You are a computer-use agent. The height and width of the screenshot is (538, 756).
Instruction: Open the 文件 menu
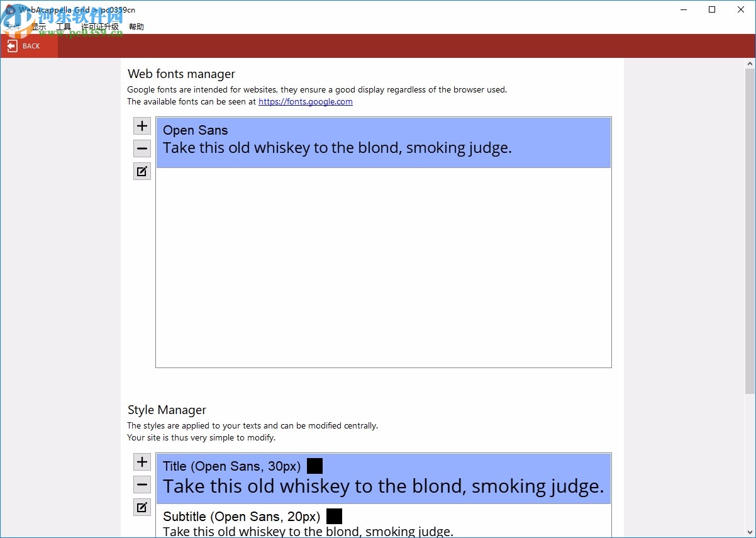(x=14, y=27)
